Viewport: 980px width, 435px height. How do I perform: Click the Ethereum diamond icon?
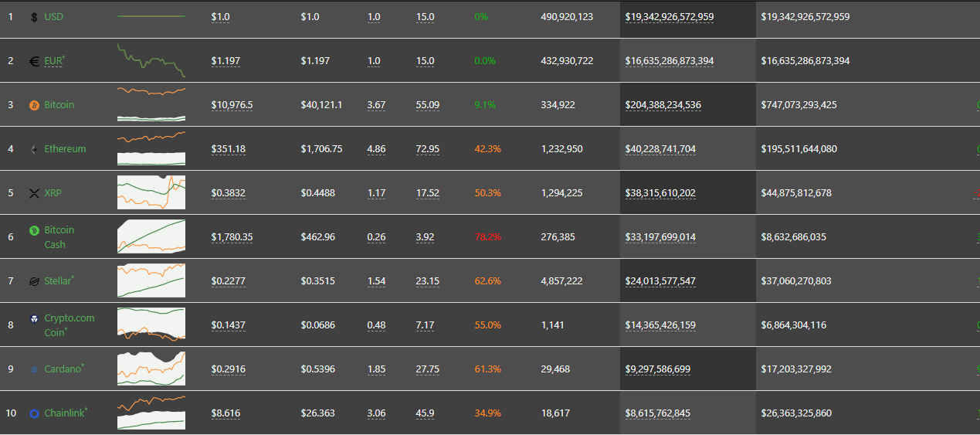click(34, 149)
